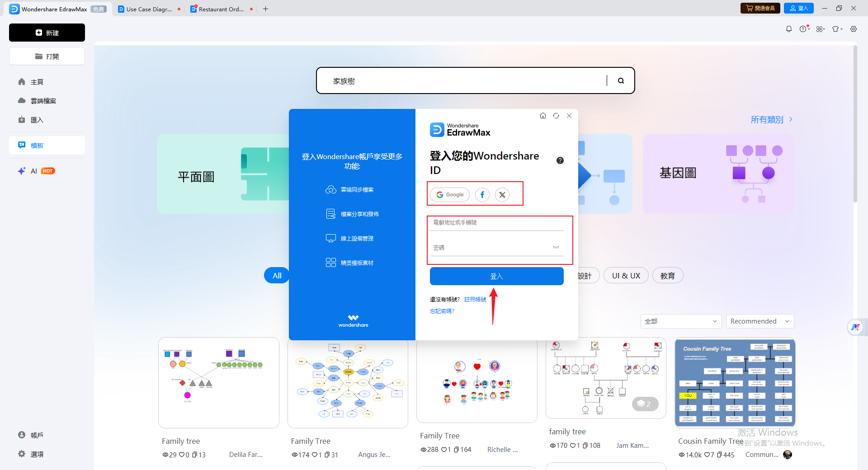This screenshot has width=868, height=470.
Task: Open 所有類別 all categories link
Action: [771, 120]
